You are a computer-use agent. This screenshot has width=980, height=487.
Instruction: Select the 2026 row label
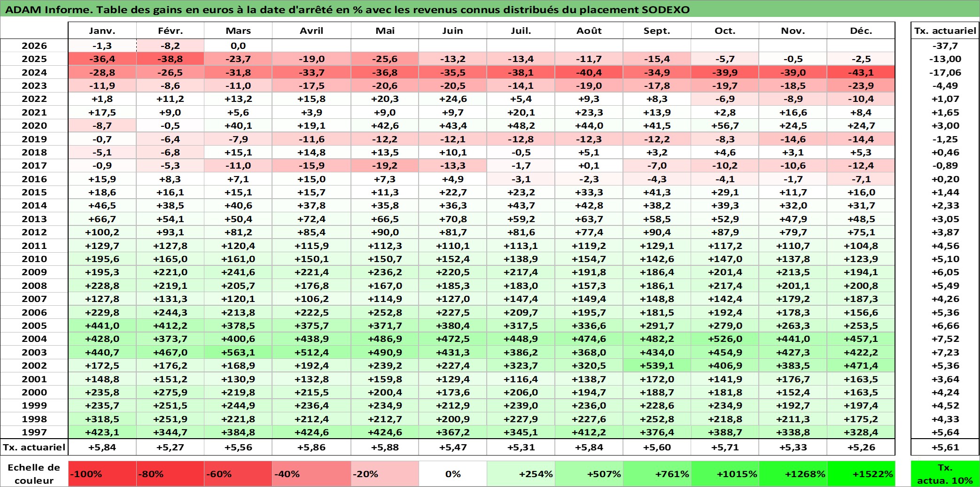[34, 46]
